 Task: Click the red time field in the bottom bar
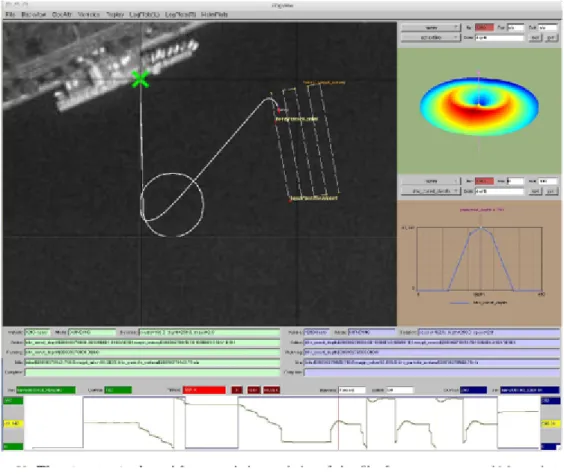(204, 390)
